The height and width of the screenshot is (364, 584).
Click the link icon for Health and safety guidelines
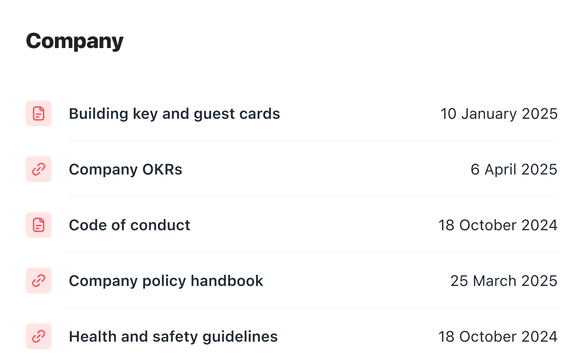(x=38, y=336)
